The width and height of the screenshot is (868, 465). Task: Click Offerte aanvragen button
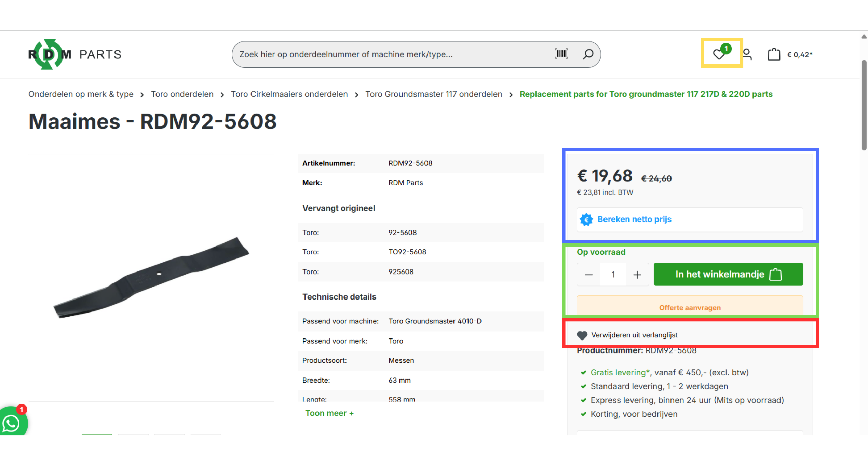[x=690, y=307]
